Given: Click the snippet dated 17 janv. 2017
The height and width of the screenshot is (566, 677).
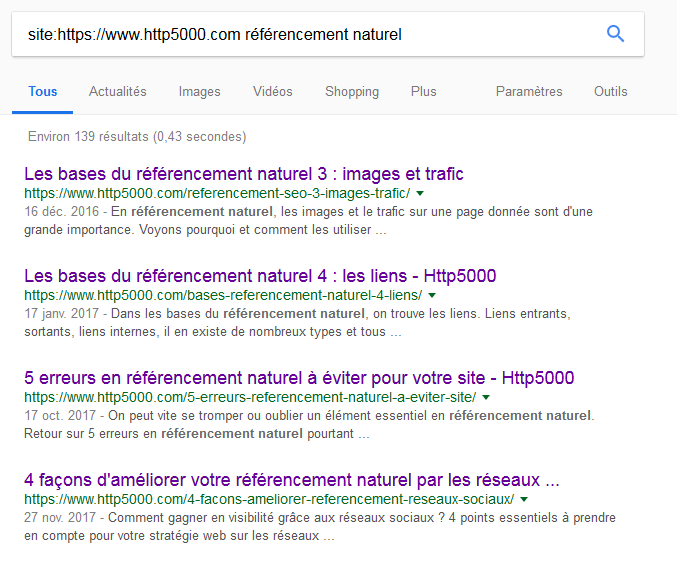Looking at the screenshot, I should (x=297, y=323).
